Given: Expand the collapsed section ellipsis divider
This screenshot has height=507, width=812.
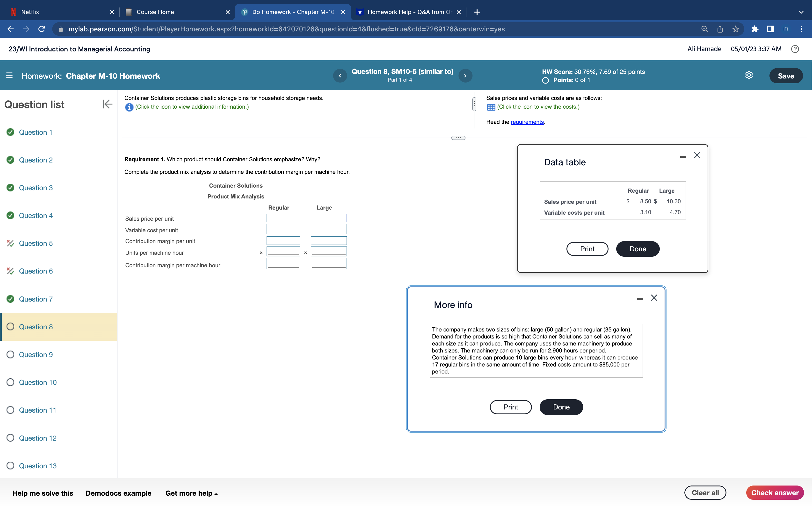Looking at the screenshot, I should pyautogui.click(x=458, y=138).
